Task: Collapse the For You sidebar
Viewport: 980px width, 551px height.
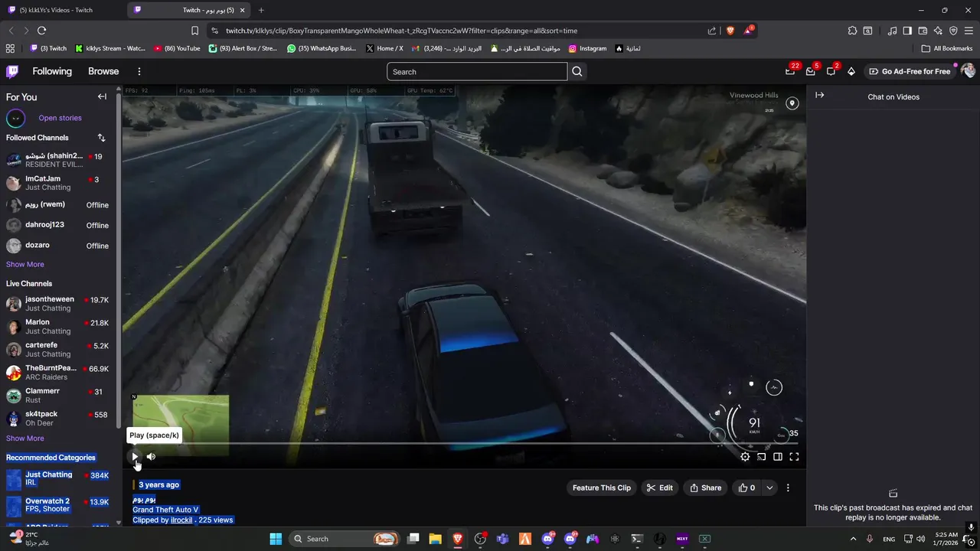Action: tap(102, 96)
